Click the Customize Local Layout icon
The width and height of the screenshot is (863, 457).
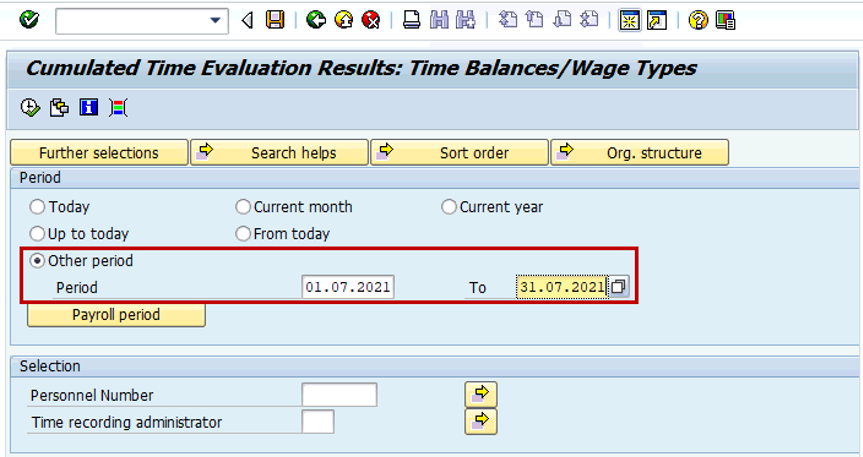(x=725, y=21)
